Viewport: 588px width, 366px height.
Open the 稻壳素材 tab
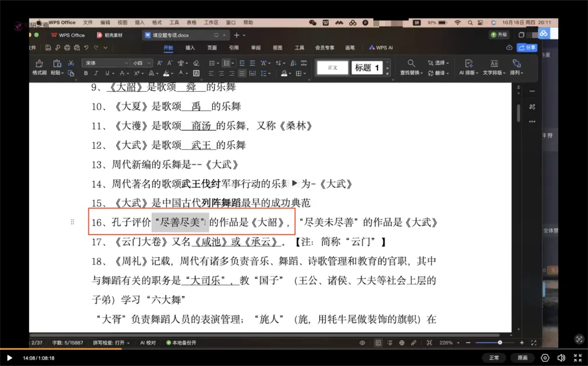111,35
